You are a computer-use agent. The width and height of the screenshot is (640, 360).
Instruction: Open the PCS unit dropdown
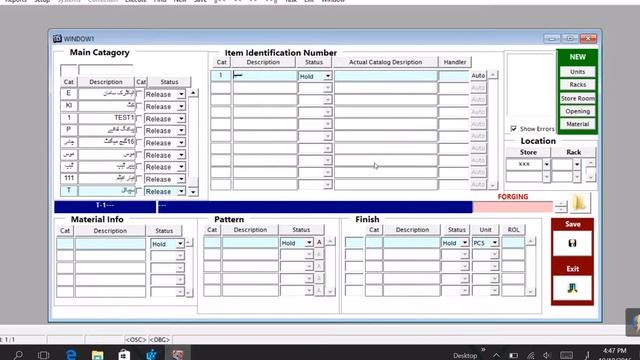tap(495, 243)
